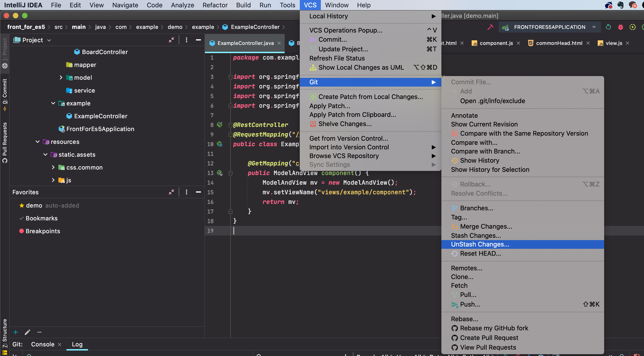Open the Evernote menu bar icon
Viewport: 644px width, 356px height.
coord(621,5)
